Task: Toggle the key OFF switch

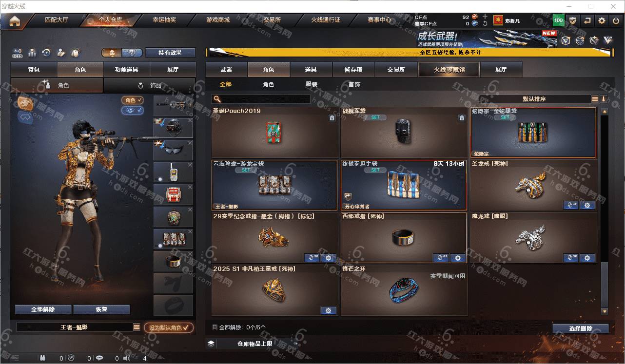Action: click(x=18, y=53)
